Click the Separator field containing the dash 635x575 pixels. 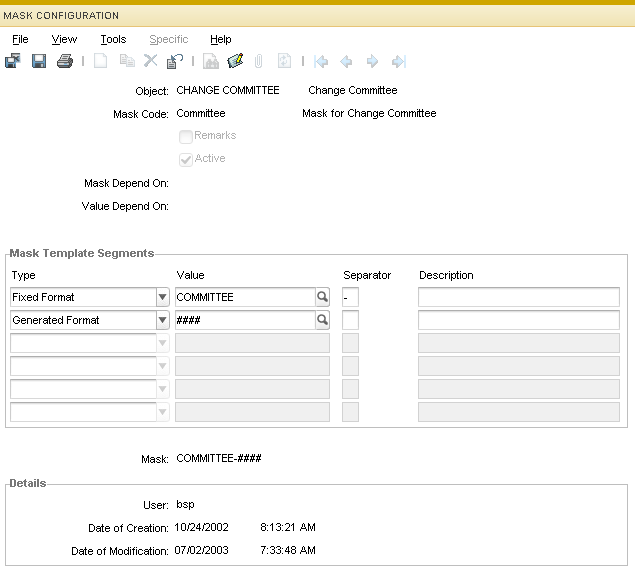(350, 297)
